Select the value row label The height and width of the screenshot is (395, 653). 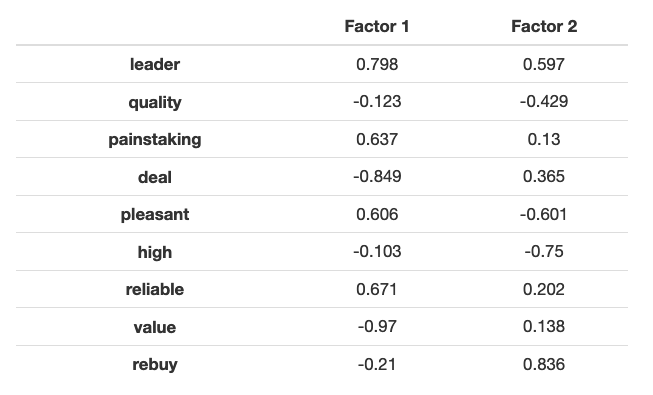point(155,327)
